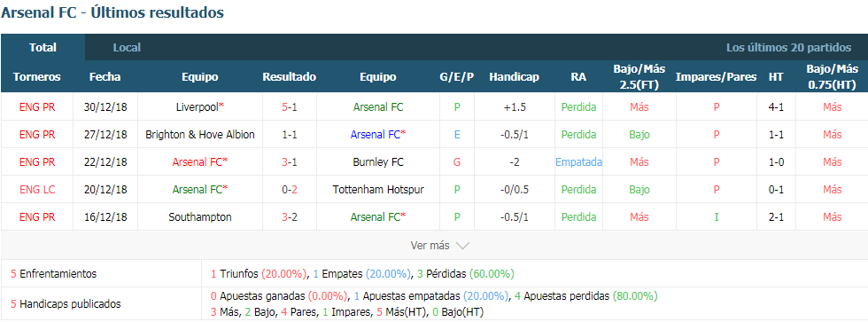Expand the Ver más chevron
Screen dimensions: 868x322
point(462,246)
